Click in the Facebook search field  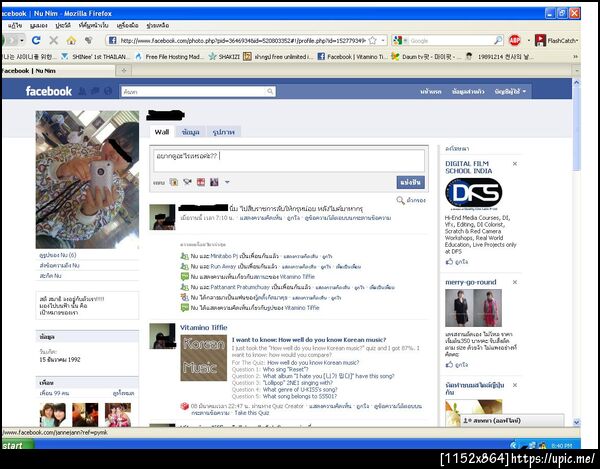tap(194, 91)
